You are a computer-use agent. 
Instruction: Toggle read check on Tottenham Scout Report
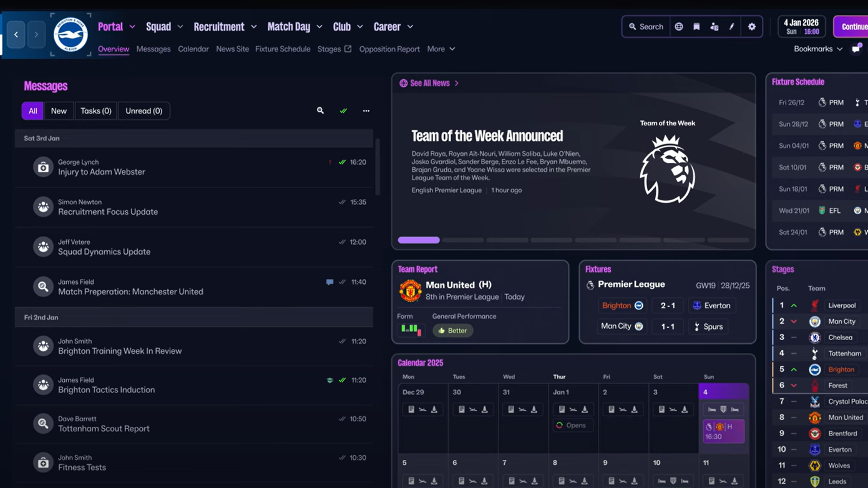[x=342, y=419]
